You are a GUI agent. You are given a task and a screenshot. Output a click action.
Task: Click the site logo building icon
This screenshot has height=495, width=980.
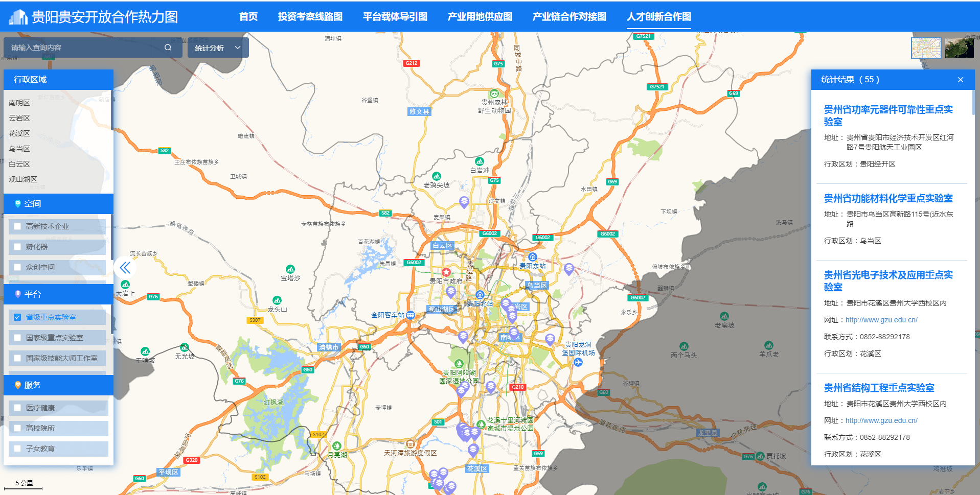pos(18,17)
